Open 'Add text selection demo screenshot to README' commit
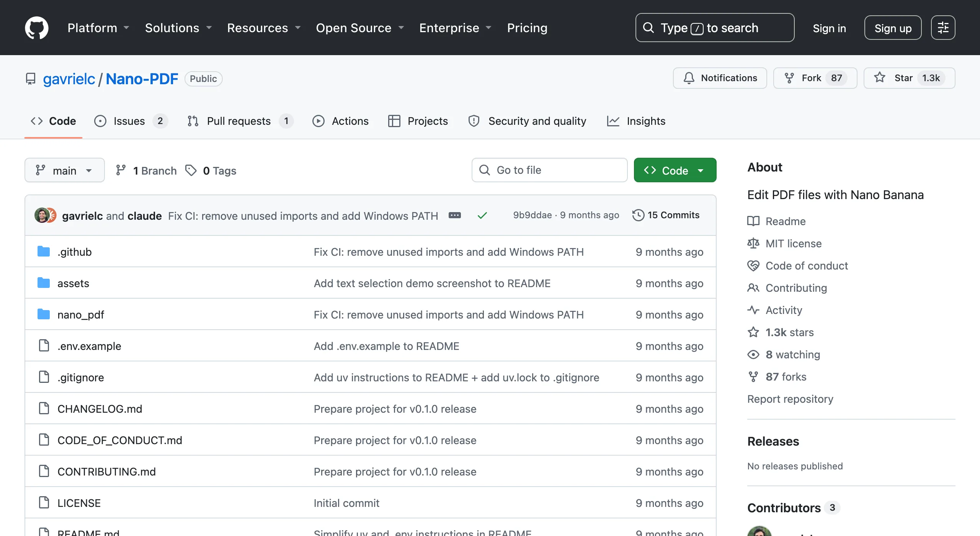The height and width of the screenshot is (536, 980). 432,283
